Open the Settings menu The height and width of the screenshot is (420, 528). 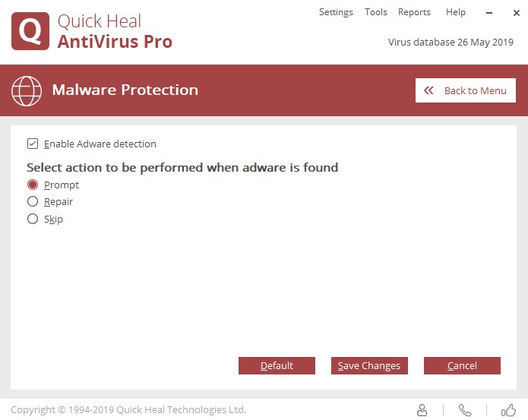[336, 12]
